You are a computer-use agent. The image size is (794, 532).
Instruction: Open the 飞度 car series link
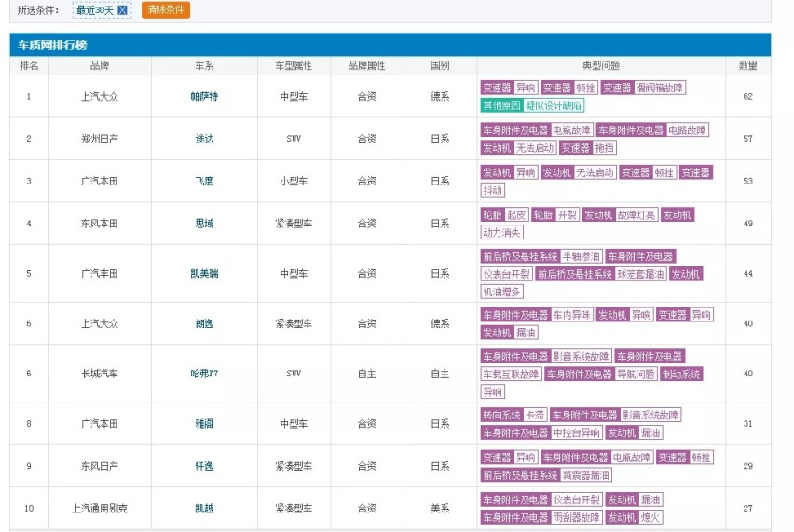pos(204,181)
